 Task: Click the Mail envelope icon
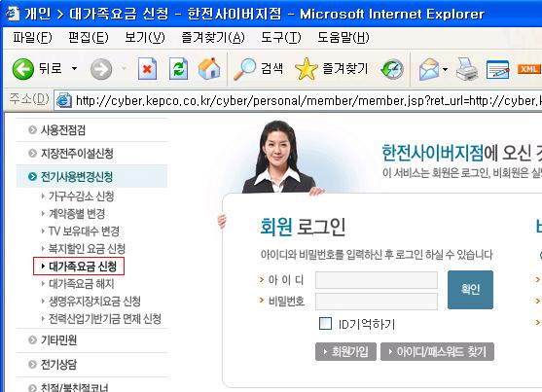[428, 69]
